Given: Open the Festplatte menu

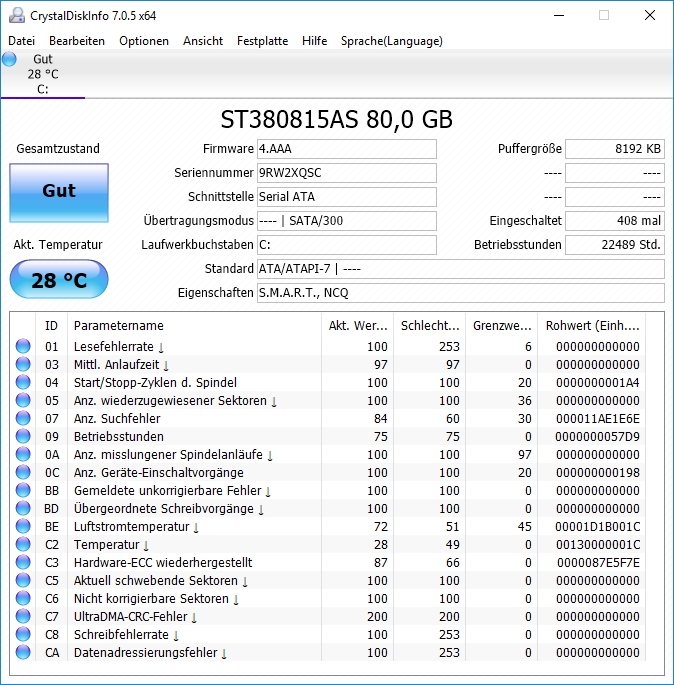Looking at the screenshot, I should point(263,41).
